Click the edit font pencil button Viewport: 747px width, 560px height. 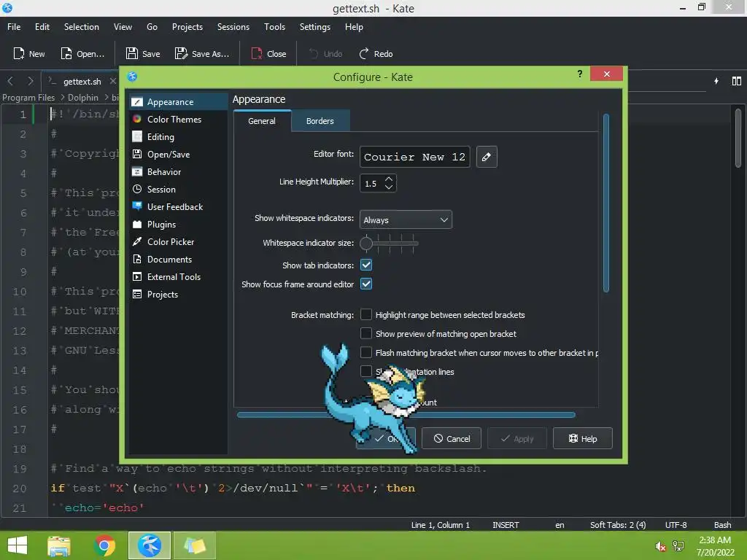(x=487, y=157)
